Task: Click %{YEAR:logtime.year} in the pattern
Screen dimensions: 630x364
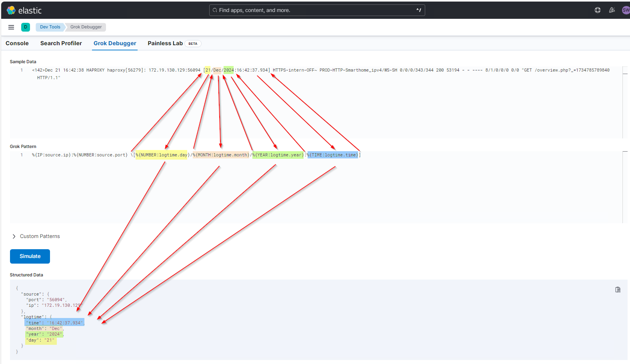Action: (x=278, y=155)
